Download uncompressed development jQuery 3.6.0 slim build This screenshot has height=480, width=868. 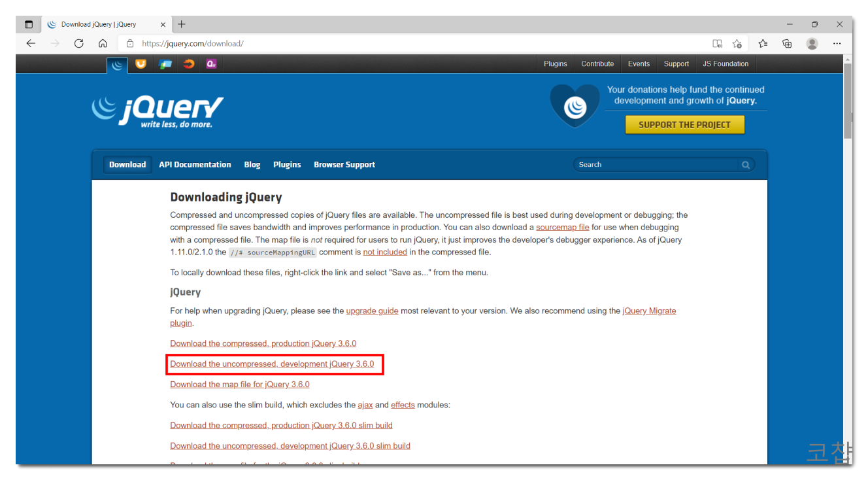[x=290, y=446]
